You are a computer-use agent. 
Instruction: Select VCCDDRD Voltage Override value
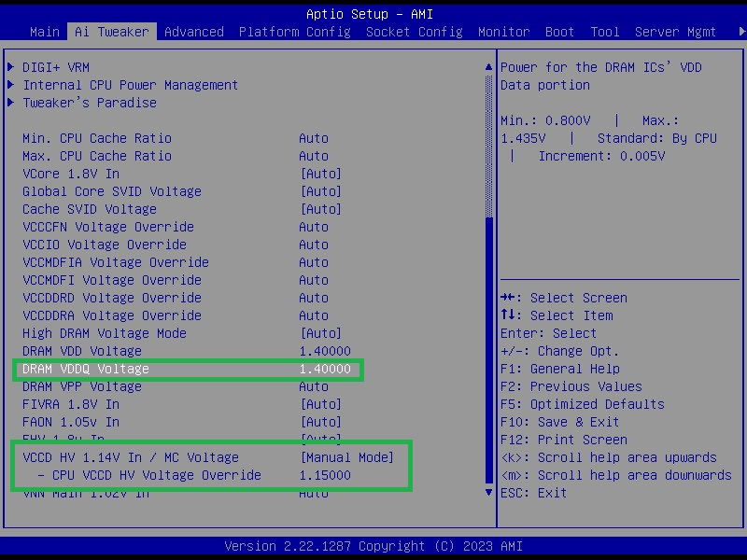click(x=314, y=298)
